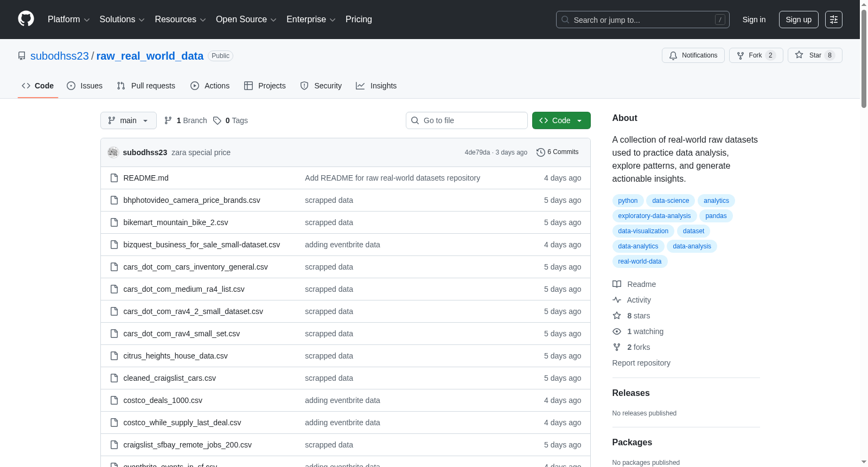The image size is (868, 467).
Task: Click file icon for citrus_heights_house_data.csv
Action: click(114, 356)
